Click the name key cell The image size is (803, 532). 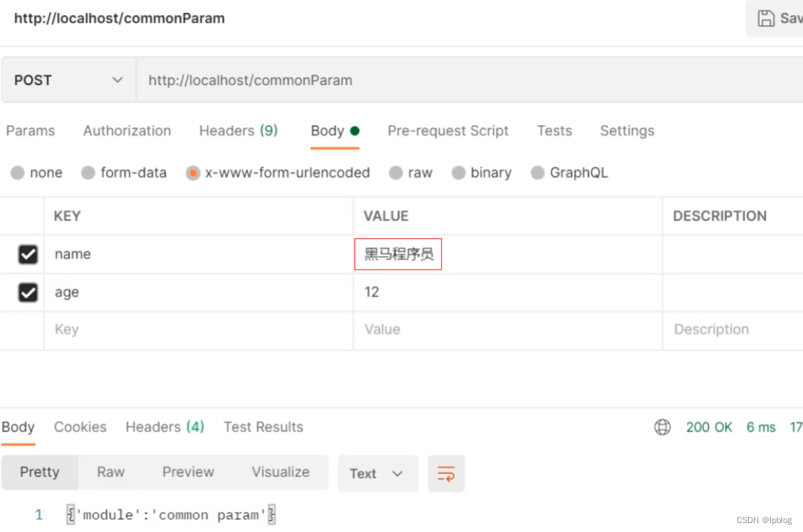(198, 254)
